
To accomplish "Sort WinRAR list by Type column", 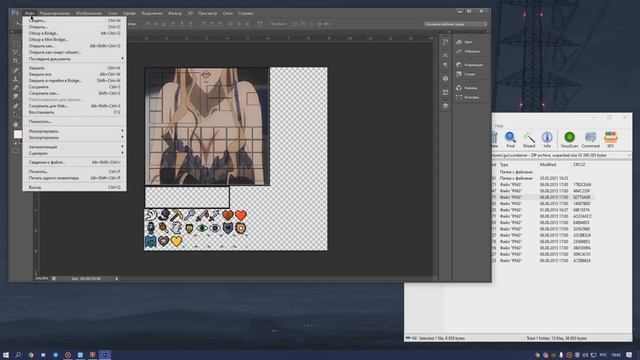I will 504,164.
